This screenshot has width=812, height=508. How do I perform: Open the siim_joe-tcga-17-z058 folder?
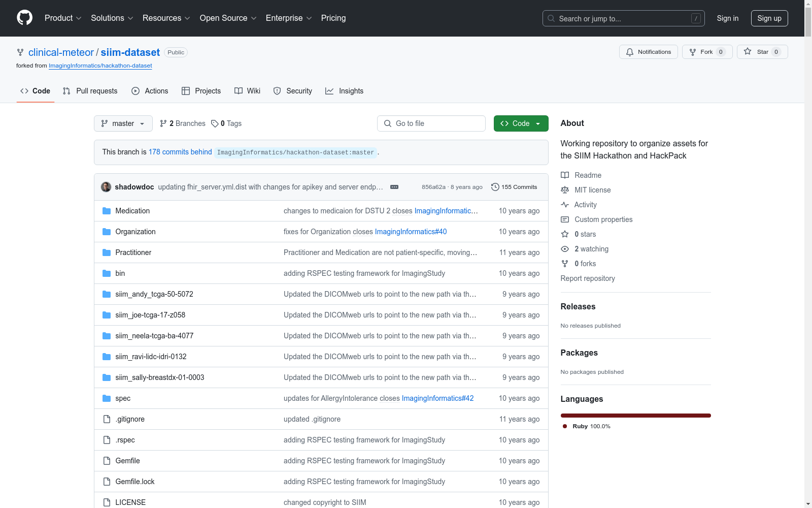(150, 315)
